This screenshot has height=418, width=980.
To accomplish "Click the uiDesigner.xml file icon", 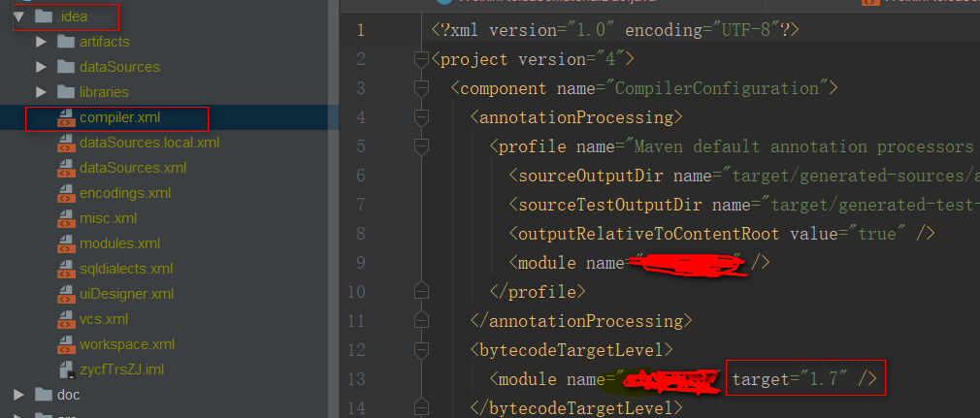I will pyautogui.click(x=66, y=294).
